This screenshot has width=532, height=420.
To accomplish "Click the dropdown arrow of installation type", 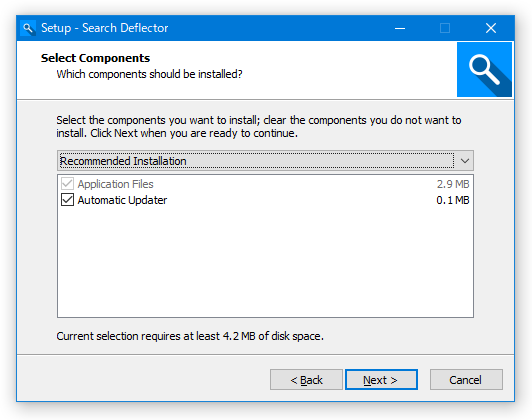I will click(465, 160).
